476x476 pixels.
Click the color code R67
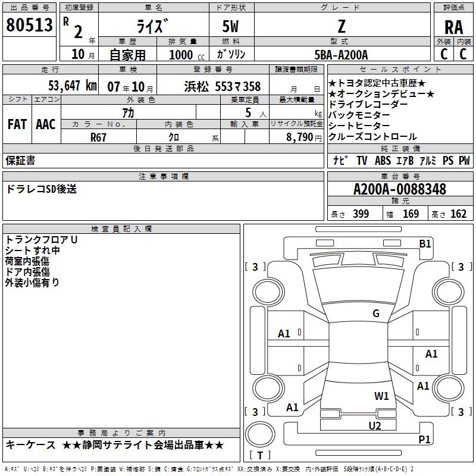pyautogui.click(x=98, y=137)
